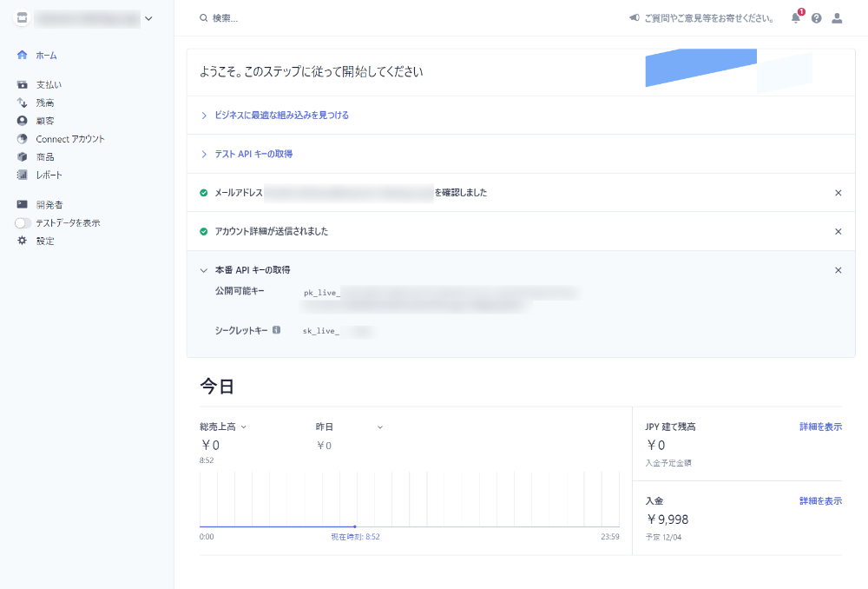Click the developers terminal icon

[23, 204]
